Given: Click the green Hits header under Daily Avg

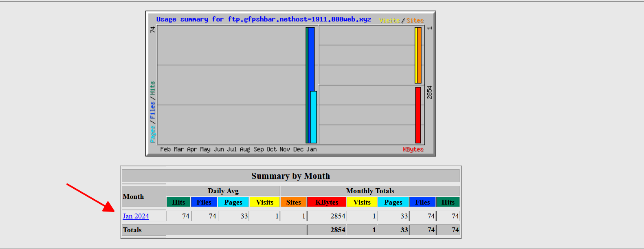Looking at the screenshot, I should tap(178, 202).
